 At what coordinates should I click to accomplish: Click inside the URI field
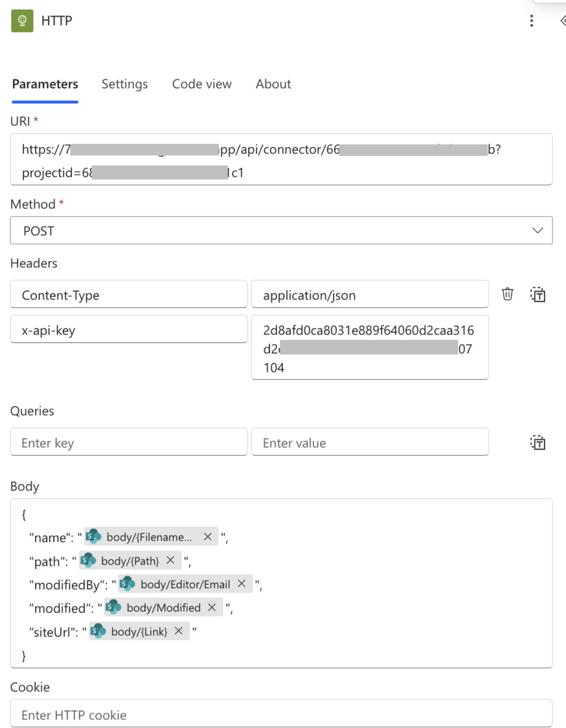[281, 159]
